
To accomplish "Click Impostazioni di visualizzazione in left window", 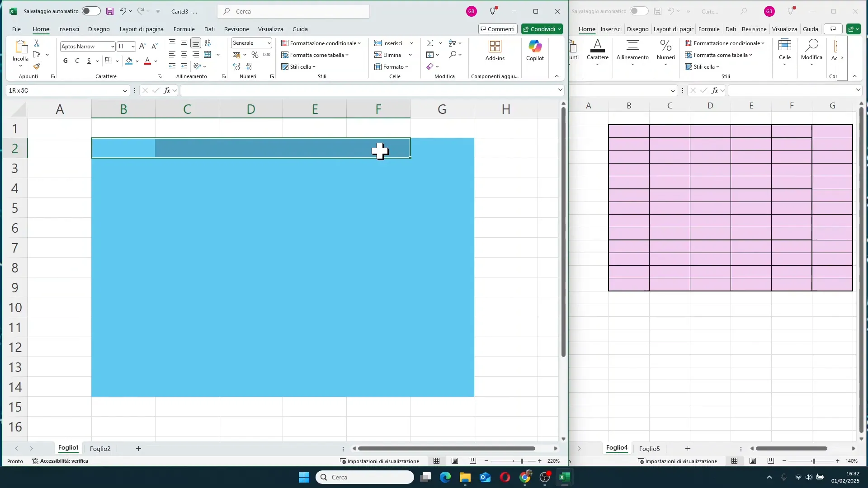I will pos(379,461).
